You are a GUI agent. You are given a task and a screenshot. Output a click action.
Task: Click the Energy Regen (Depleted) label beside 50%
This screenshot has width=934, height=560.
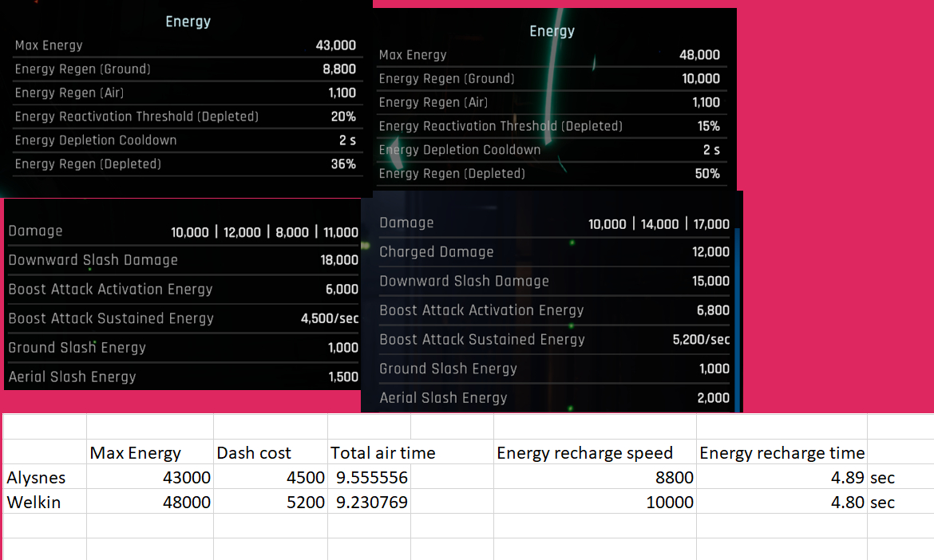(x=452, y=174)
